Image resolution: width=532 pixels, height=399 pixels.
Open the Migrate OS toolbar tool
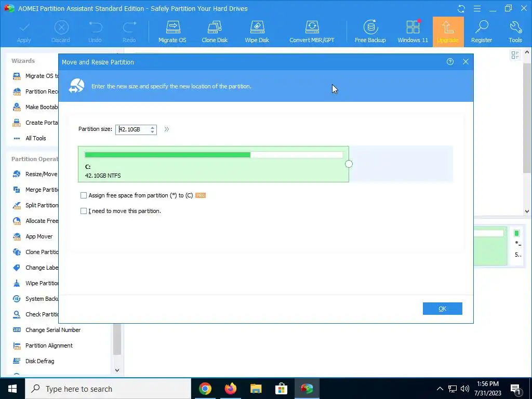pyautogui.click(x=172, y=32)
